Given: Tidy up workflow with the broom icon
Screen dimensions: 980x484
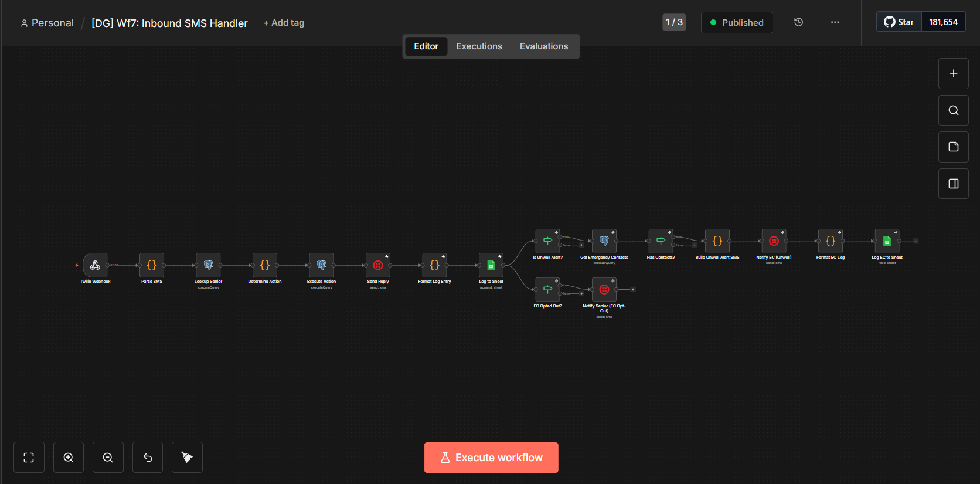Looking at the screenshot, I should [187, 458].
